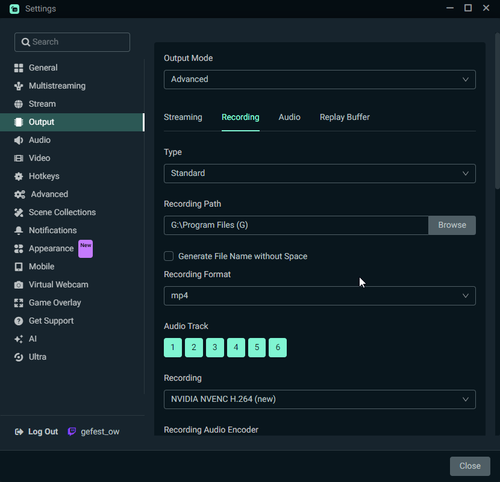Click the Twitch icon beside gefest_ow

point(72,432)
